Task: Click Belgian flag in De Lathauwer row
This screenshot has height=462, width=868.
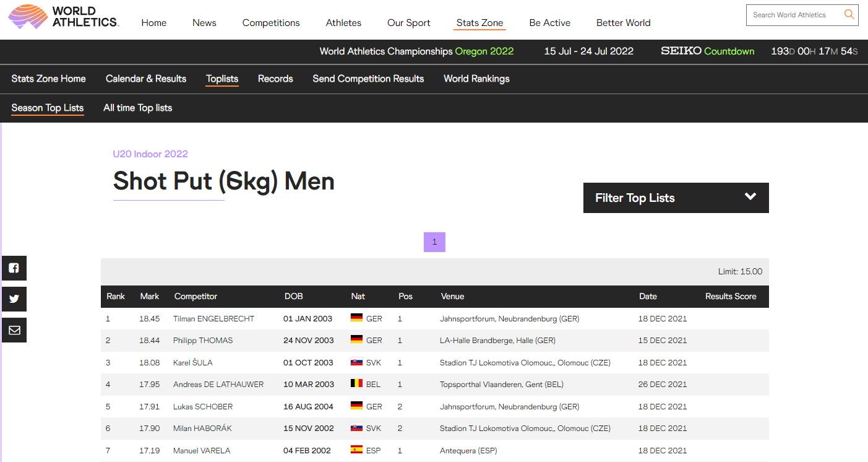Action: [x=356, y=384]
